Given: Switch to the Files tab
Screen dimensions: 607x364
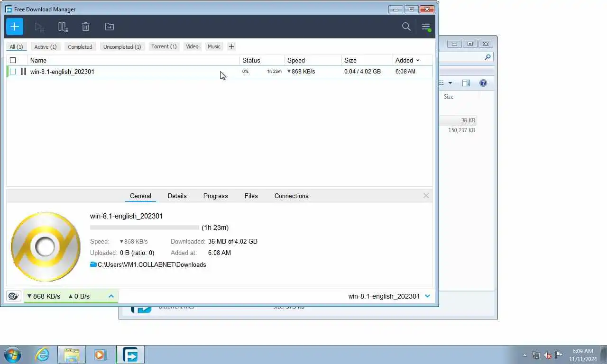Looking at the screenshot, I should [251, 196].
